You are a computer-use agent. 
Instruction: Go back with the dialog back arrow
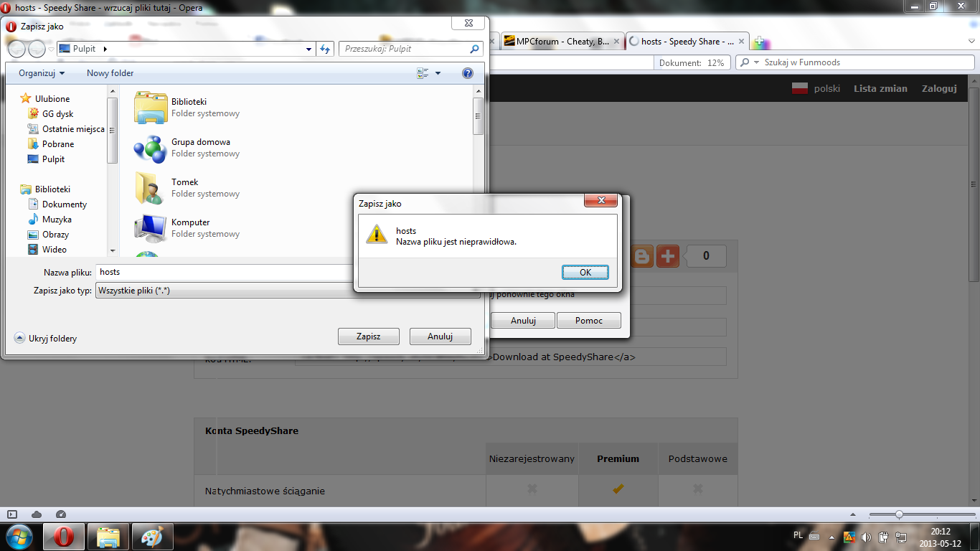pos(17,49)
